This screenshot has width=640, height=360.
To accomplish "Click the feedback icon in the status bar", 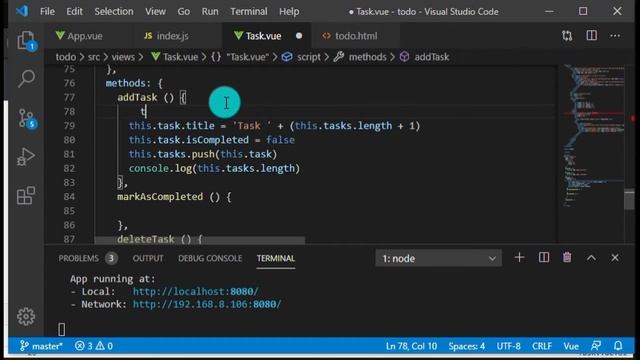I will [596, 346].
